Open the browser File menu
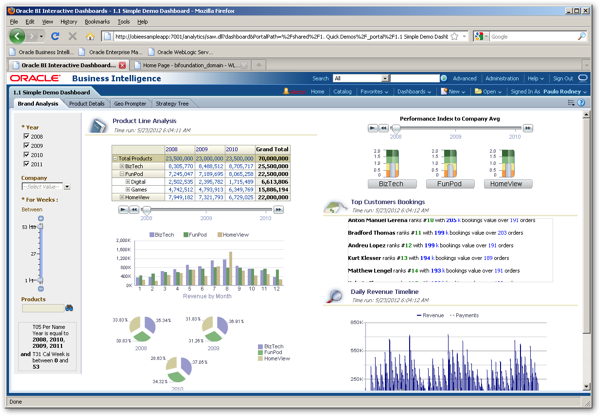 [x=14, y=22]
